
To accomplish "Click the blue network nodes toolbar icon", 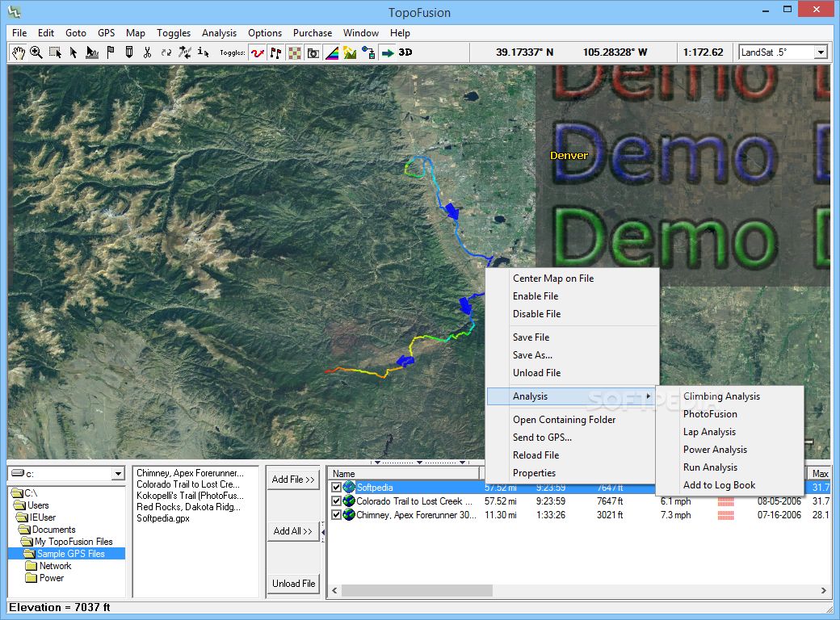I will coord(368,52).
